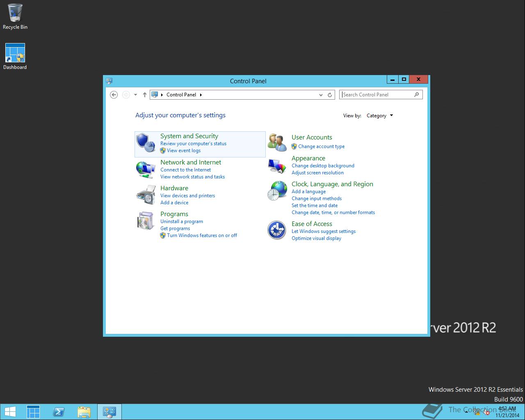Select the Control Panel taskbar button
Viewport: 525px width, 420px height.
click(110, 412)
